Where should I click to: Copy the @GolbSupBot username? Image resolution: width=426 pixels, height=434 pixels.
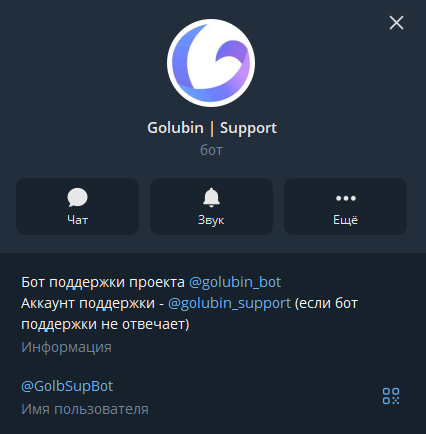click(67, 386)
